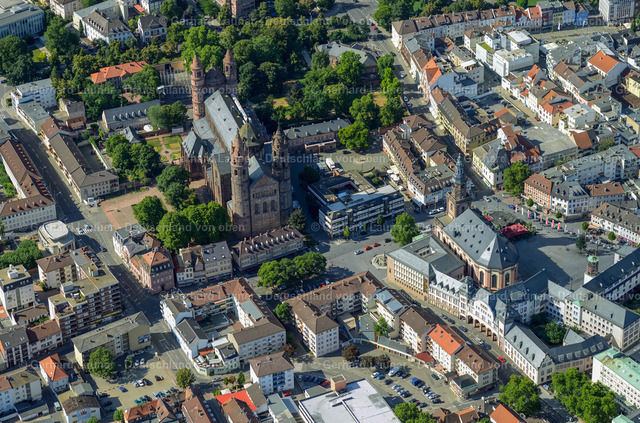
Task: Click the long red-roofed building beside the park
Action: click(x=117, y=72)
